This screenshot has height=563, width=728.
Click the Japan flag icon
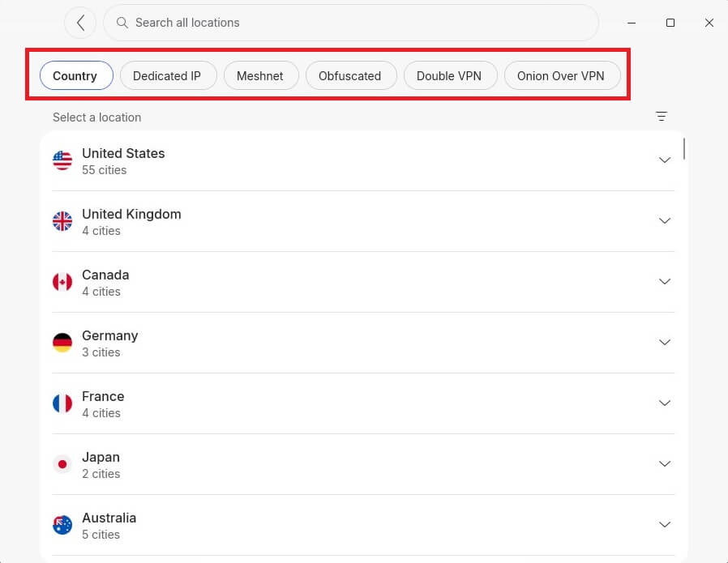coord(62,464)
